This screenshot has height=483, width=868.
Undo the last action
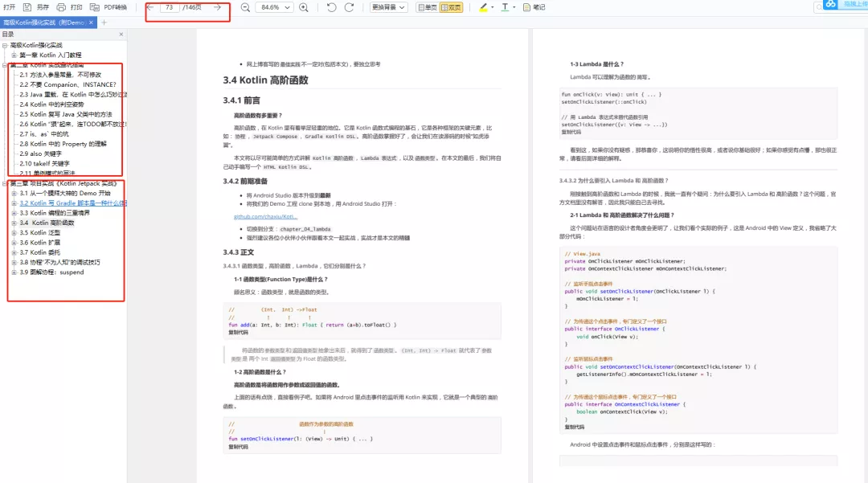(331, 6)
